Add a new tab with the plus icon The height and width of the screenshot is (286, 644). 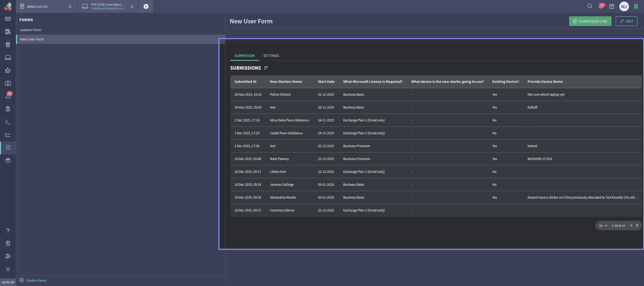[x=146, y=6]
